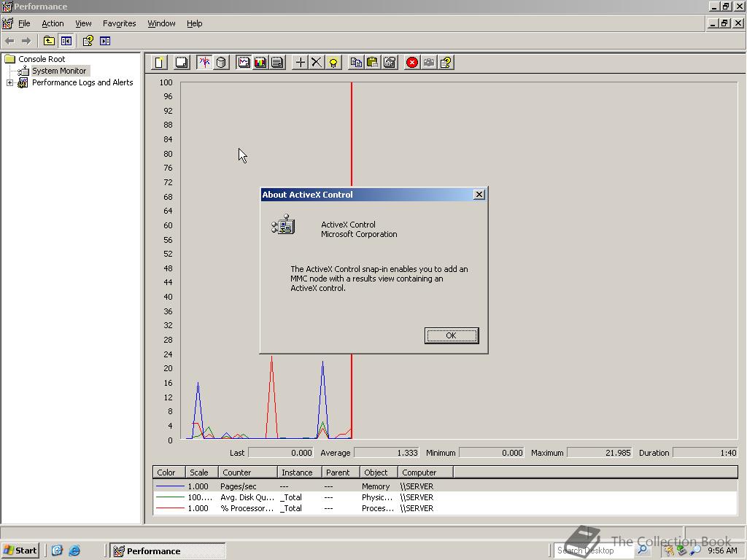Image resolution: width=747 pixels, height=560 pixels.
Task: Select the Avg. Disk Queue counter row
Action: pyautogui.click(x=445, y=497)
